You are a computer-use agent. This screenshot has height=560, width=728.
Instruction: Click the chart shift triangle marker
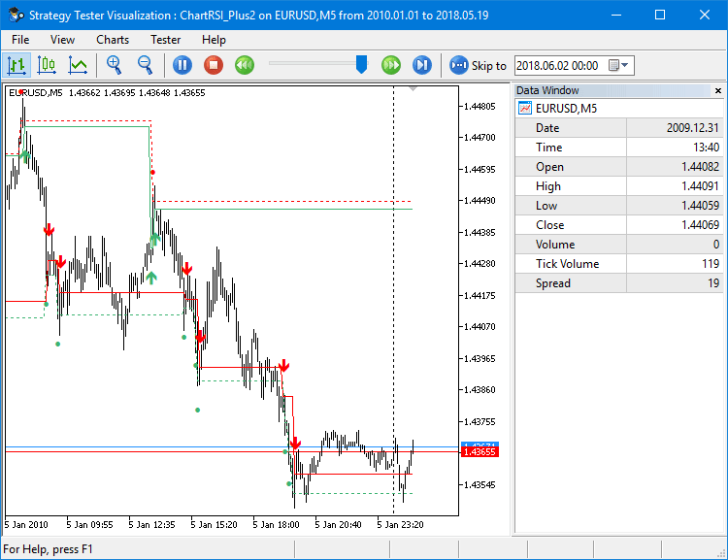[x=414, y=89]
